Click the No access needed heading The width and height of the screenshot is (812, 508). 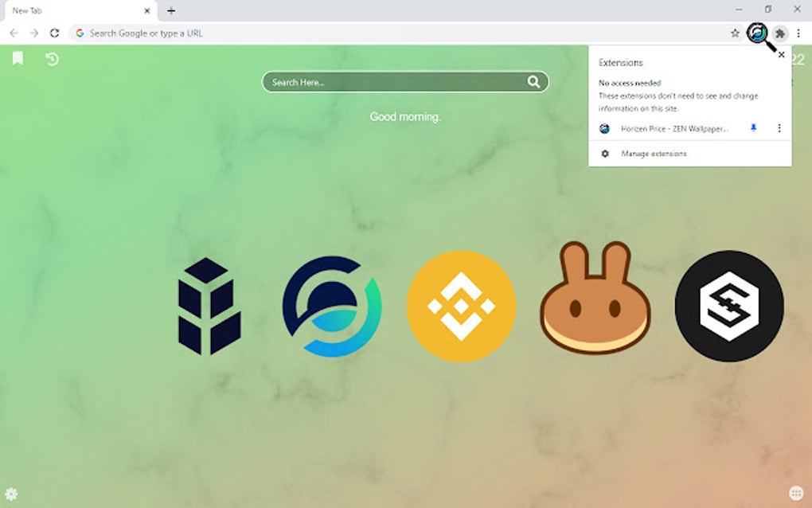click(x=630, y=83)
